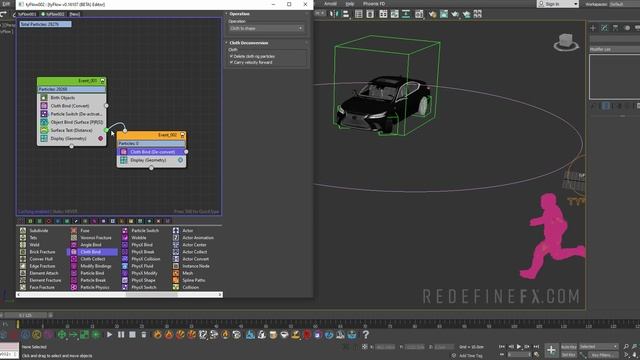The height and width of the screenshot is (360, 640).
Task: Toggle Event_001 enable icon in the header
Action: click(102, 81)
